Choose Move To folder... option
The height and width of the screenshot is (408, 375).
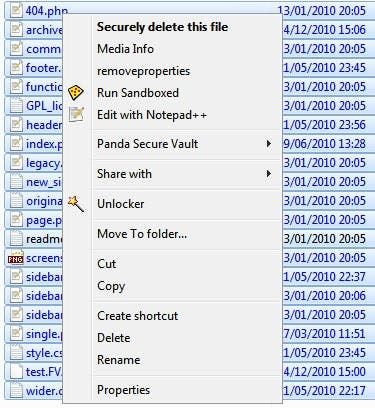click(x=142, y=234)
